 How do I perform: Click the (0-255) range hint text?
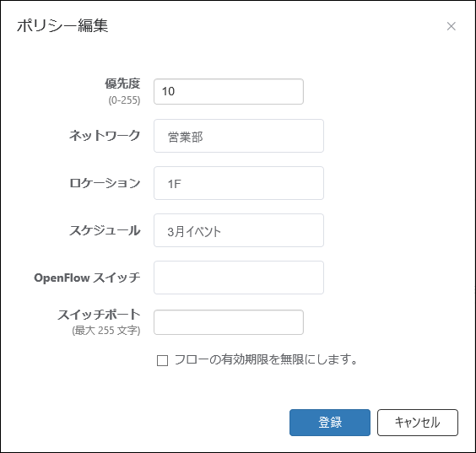tap(124, 100)
